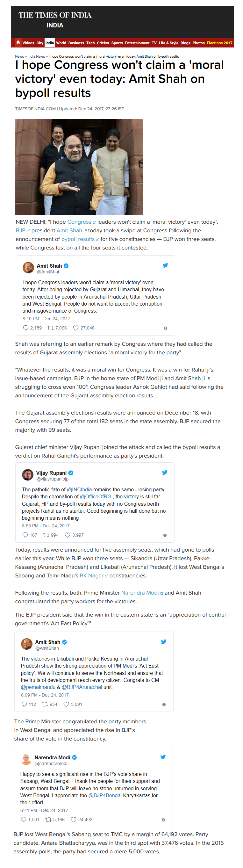Viewport: 243px width, 868px height.
Task: Click reply bubble on first Amit Shah tweet
Action: [x=25, y=328]
